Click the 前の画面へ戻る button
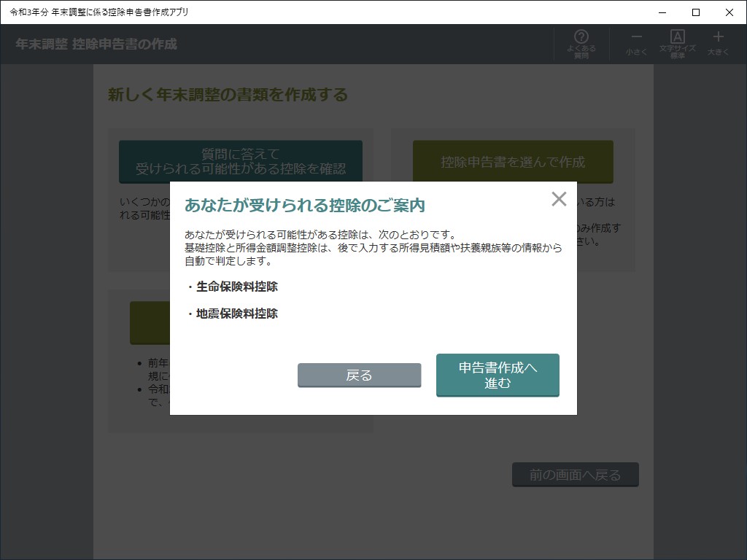 pos(575,474)
